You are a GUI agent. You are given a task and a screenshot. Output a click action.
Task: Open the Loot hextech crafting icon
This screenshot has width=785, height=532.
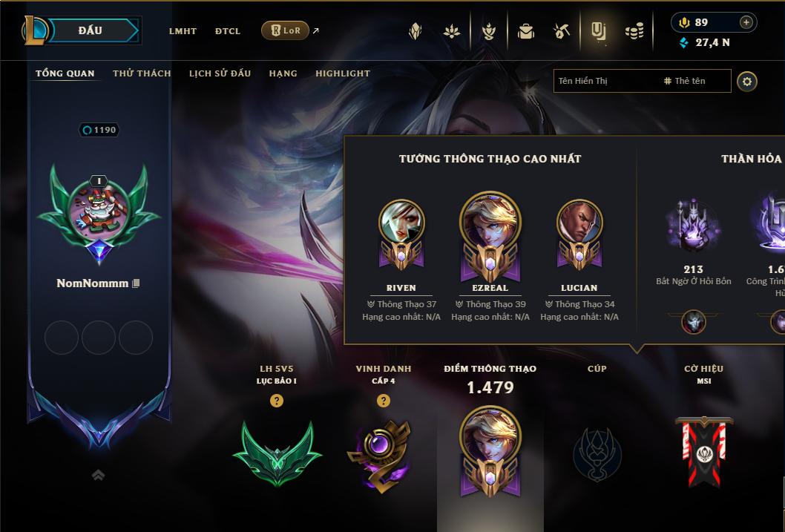click(x=561, y=31)
